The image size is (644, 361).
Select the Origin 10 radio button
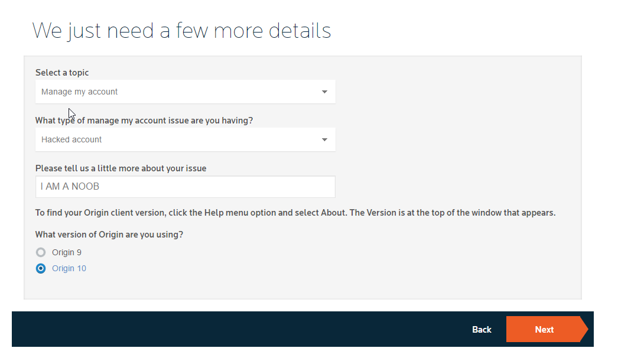click(41, 269)
